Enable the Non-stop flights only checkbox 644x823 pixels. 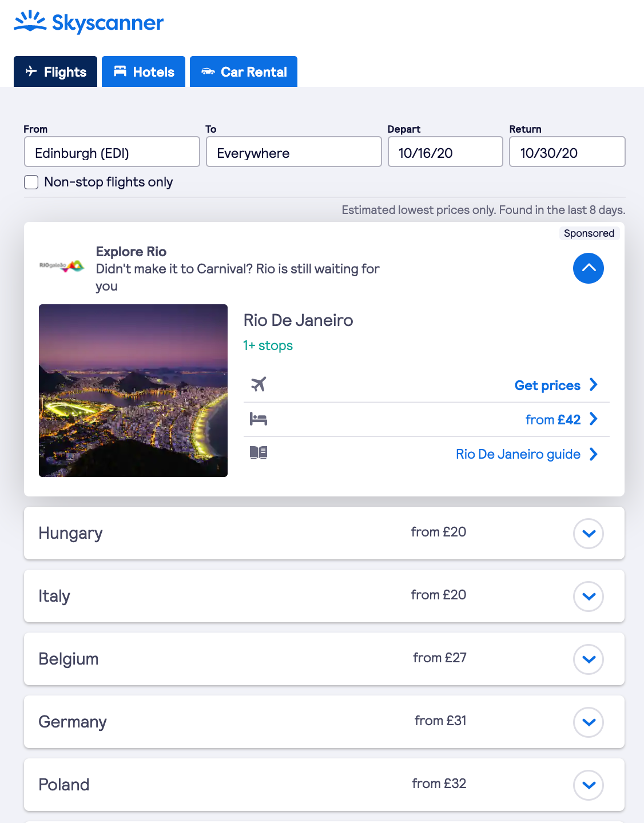click(x=31, y=182)
